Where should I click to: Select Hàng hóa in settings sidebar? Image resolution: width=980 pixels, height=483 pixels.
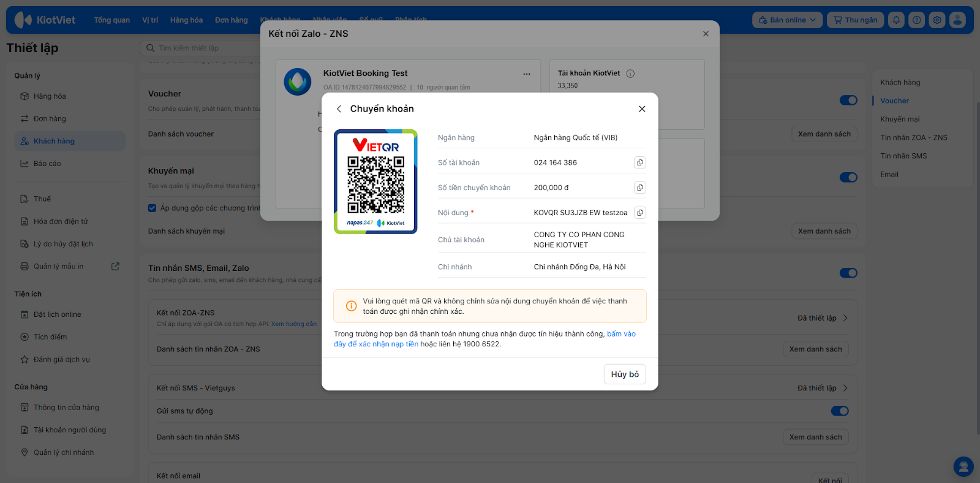[x=70, y=96]
